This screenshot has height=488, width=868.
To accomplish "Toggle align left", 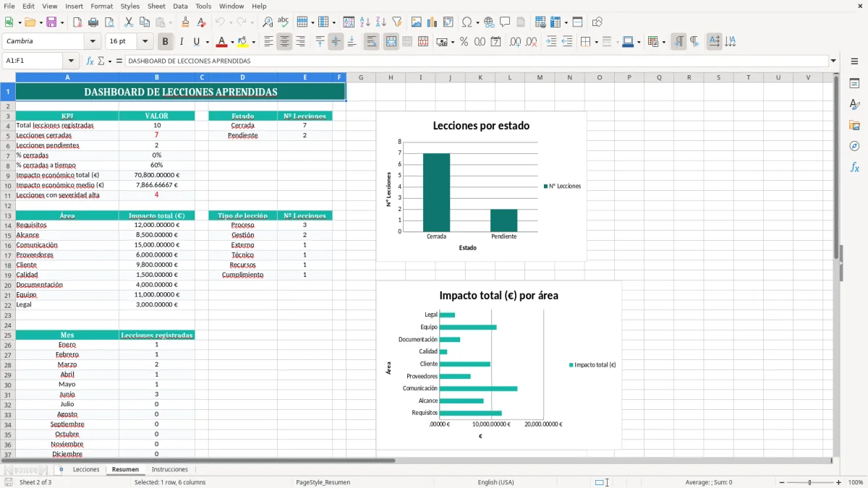I will coord(268,42).
